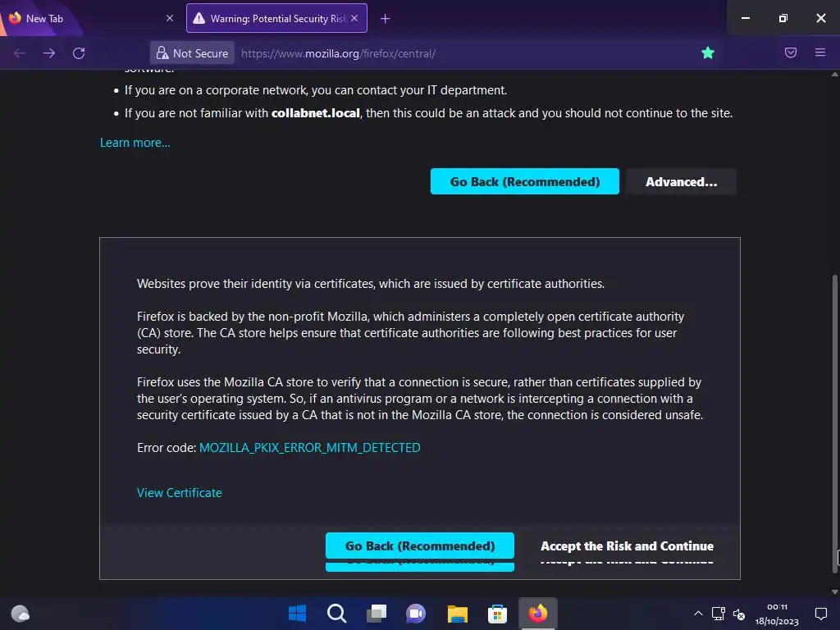Screen dimensions: 840x630
Task: Open the Save to Pocket icon
Action: pos(791,52)
